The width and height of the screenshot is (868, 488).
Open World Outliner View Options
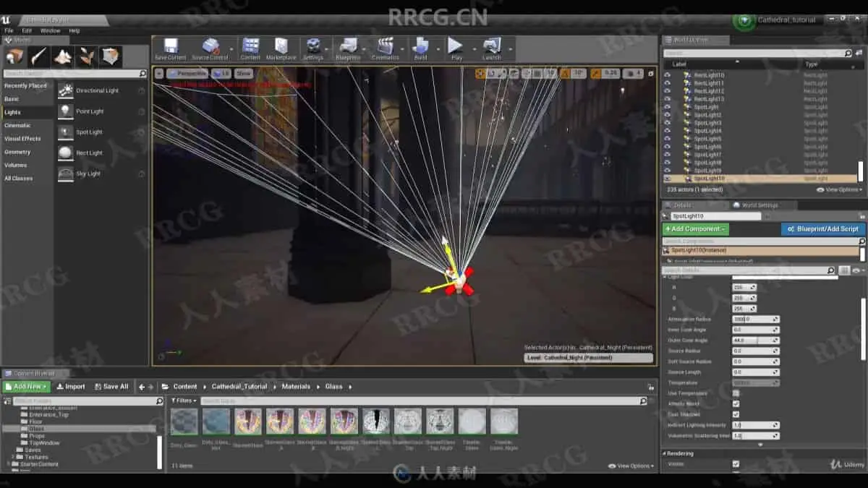click(839, 189)
